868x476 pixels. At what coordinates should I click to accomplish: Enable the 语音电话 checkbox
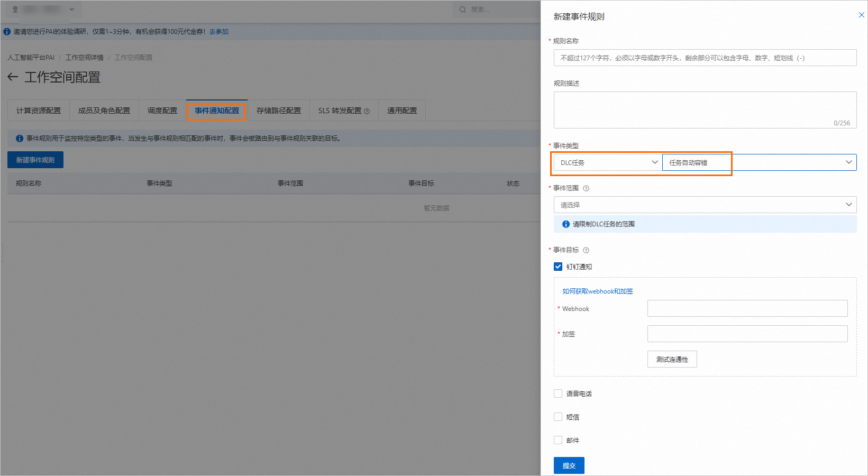(558, 393)
